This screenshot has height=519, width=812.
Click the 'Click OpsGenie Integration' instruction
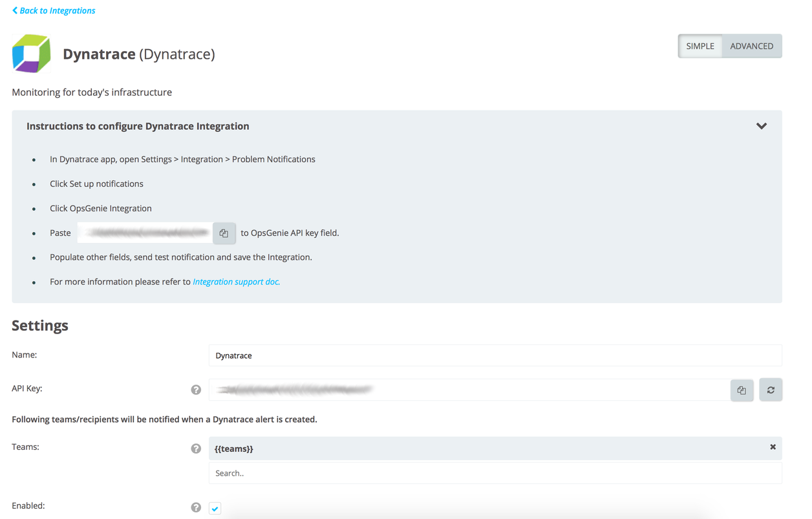tap(101, 208)
